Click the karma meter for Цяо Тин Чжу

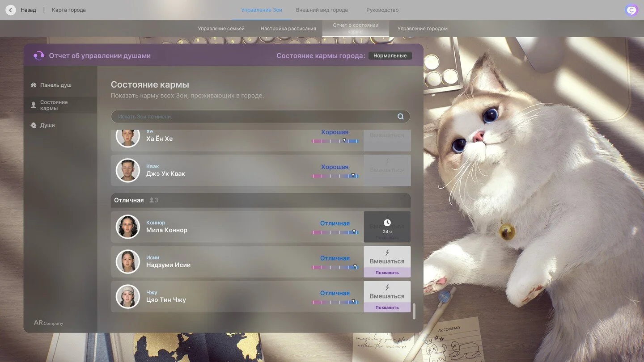point(335,302)
